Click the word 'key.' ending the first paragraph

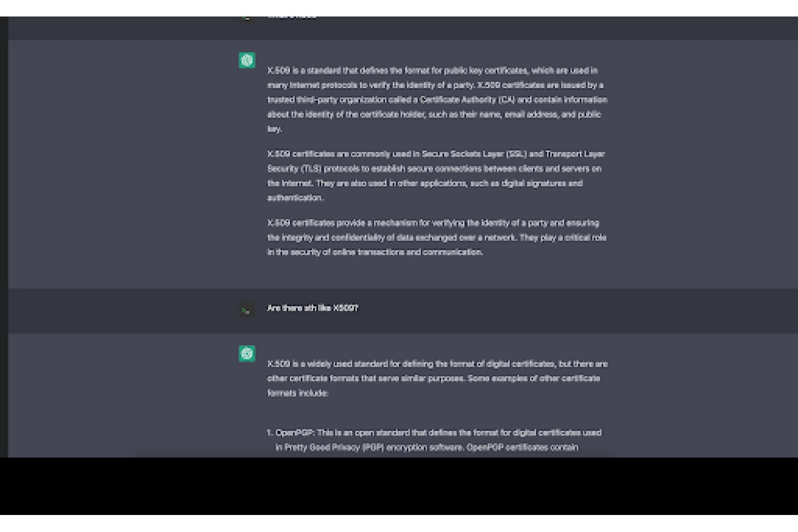275,129
